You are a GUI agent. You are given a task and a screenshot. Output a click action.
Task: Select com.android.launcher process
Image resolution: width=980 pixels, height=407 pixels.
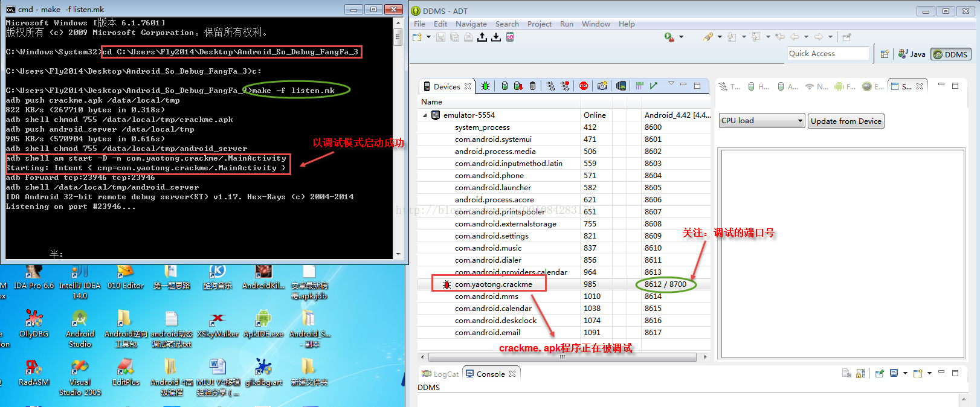[x=564, y=187]
